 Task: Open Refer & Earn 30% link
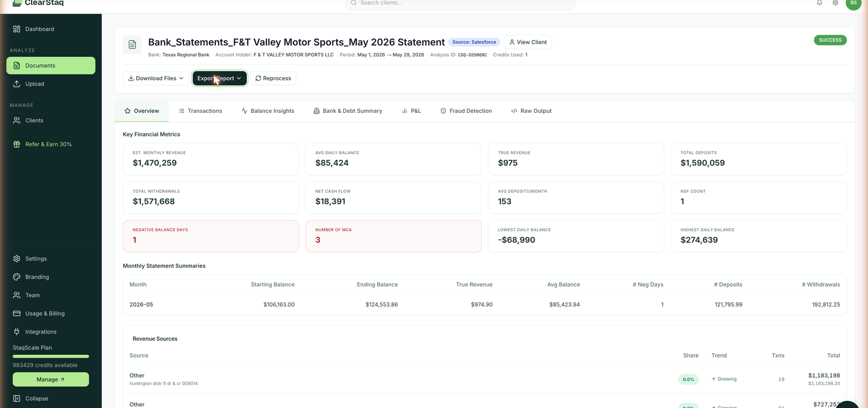click(x=50, y=144)
